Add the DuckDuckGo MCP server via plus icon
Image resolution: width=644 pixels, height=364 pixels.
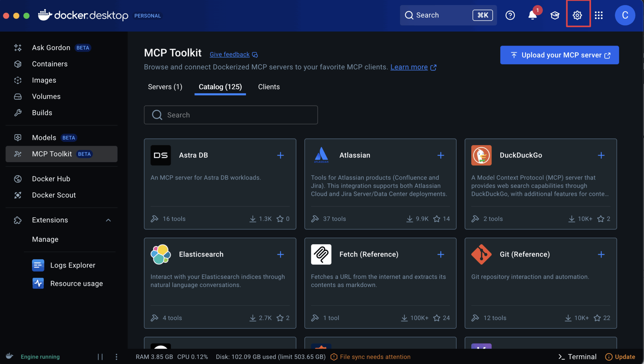tap(601, 155)
